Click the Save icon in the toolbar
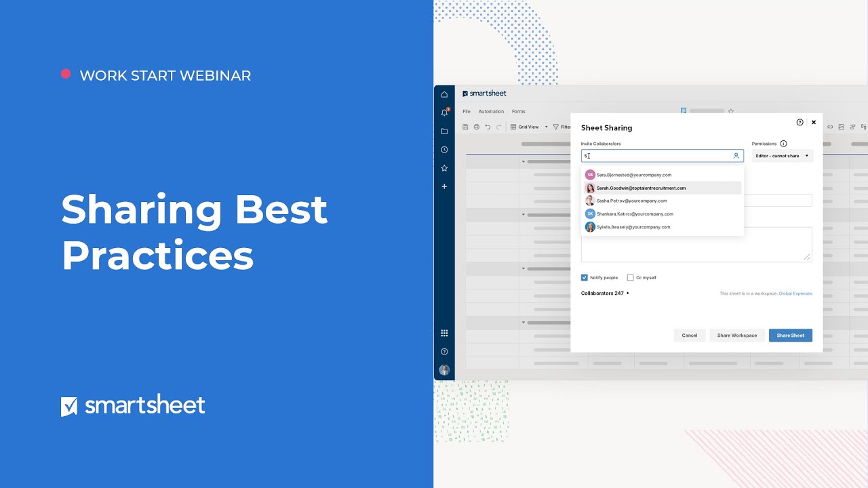Image resolution: width=868 pixels, height=488 pixels. [x=465, y=127]
